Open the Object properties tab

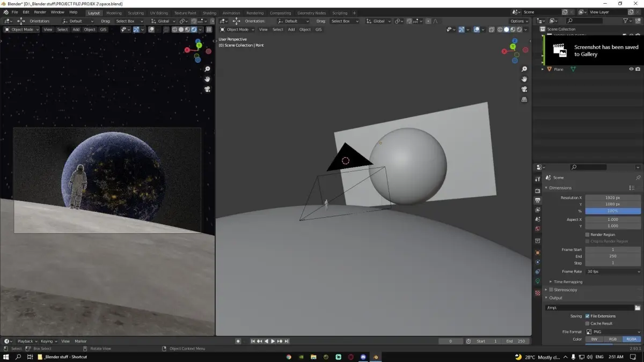pyautogui.click(x=538, y=252)
